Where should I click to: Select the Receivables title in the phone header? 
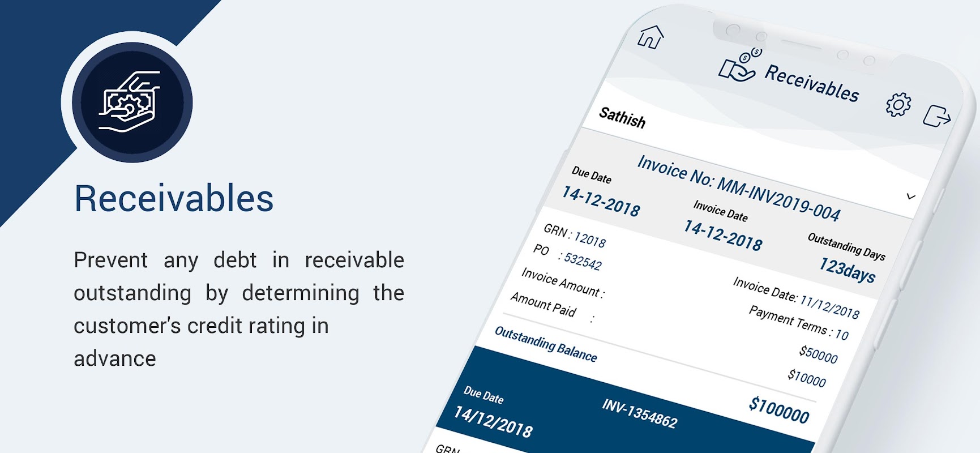pyautogui.click(x=811, y=83)
